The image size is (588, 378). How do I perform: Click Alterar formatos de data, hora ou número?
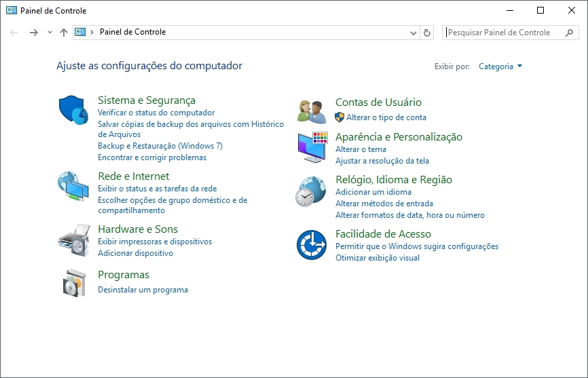tap(410, 215)
